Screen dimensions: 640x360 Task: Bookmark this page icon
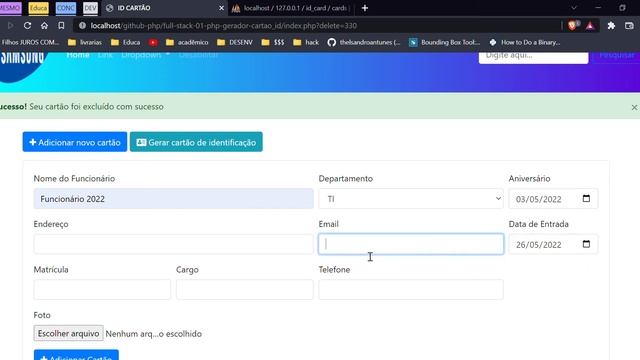(61, 26)
